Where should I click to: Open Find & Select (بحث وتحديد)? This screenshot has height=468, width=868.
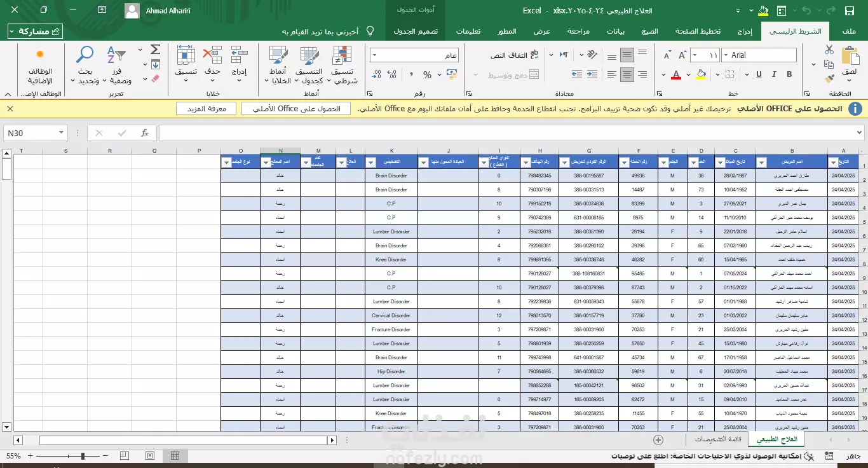(x=85, y=65)
